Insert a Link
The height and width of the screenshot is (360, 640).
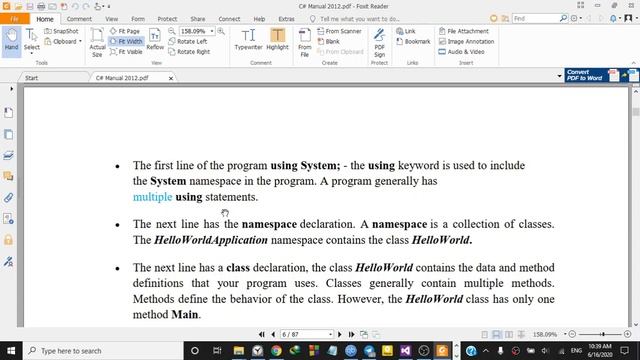coord(406,31)
